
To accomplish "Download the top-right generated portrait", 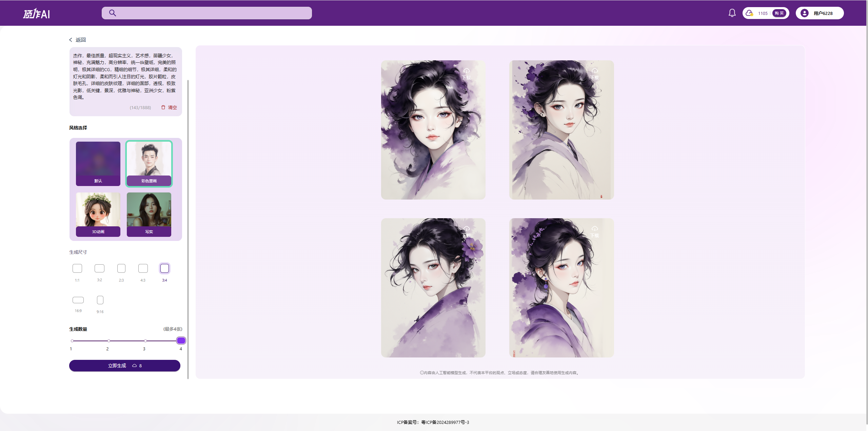I will click(x=595, y=74).
